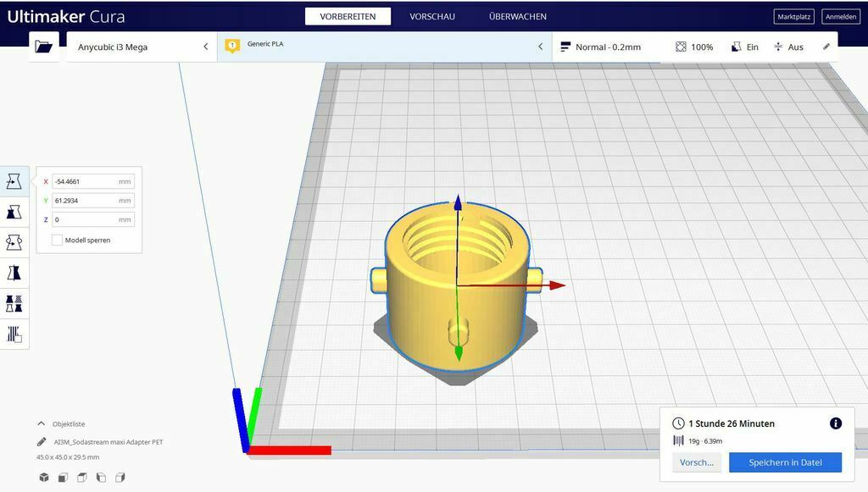Open the Support Blocker tool
Viewport: 868px width, 492px height.
(14, 334)
